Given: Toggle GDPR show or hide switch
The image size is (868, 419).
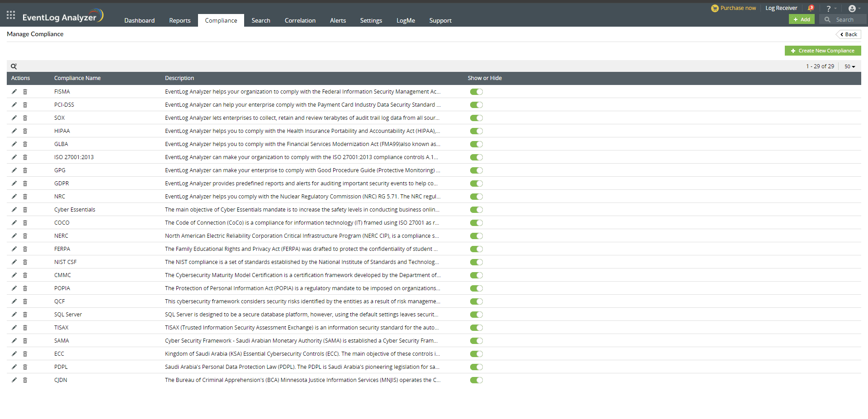Looking at the screenshot, I should coord(476,184).
